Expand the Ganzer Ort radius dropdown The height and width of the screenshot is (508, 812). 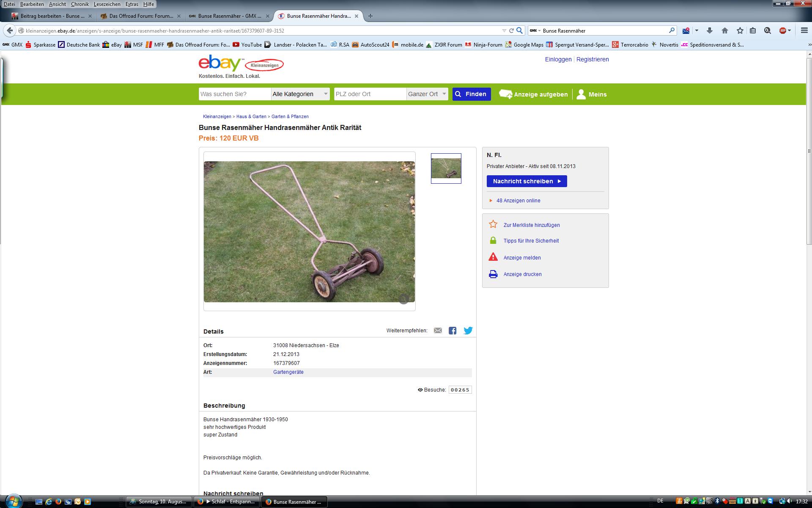[x=427, y=94]
